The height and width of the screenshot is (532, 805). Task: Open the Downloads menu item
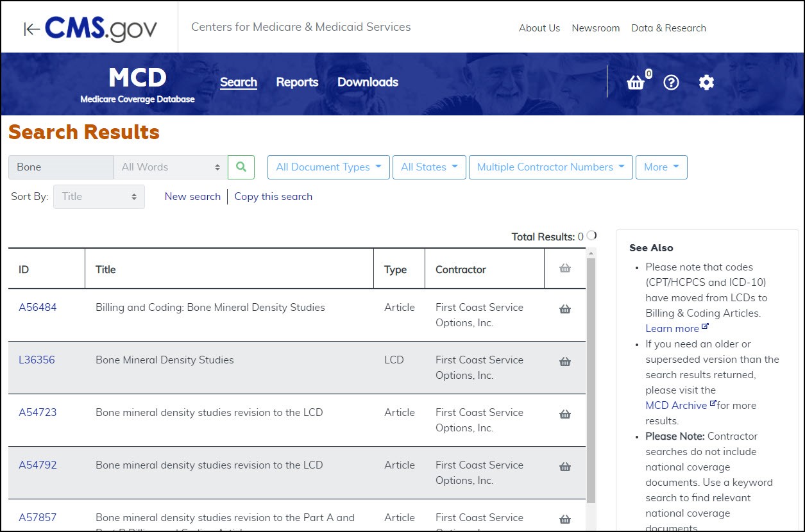[x=368, y=82]
